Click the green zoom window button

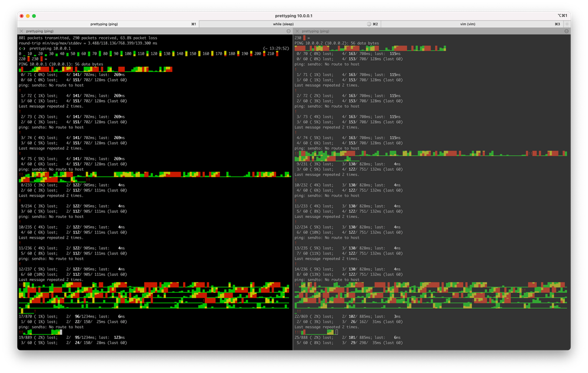[34, 16]
